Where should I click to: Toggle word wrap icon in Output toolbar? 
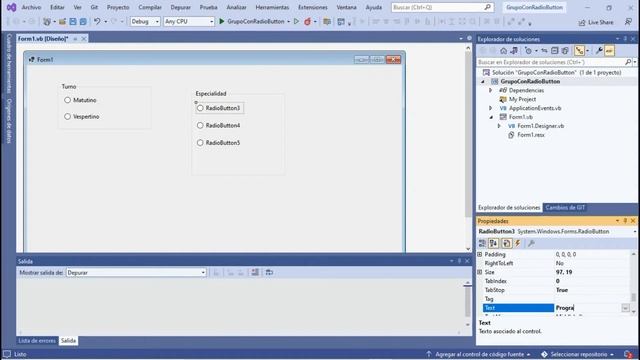(269, 272)
